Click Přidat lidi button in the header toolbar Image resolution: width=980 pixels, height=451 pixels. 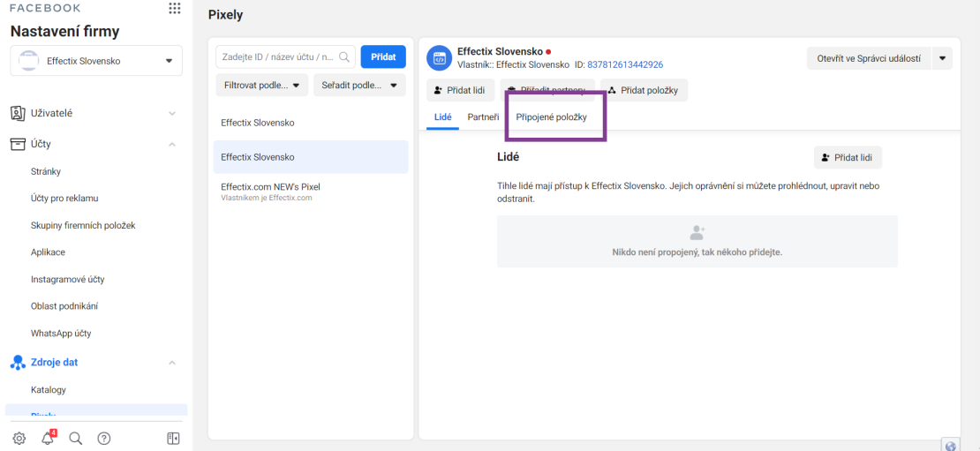coord(461,90)
